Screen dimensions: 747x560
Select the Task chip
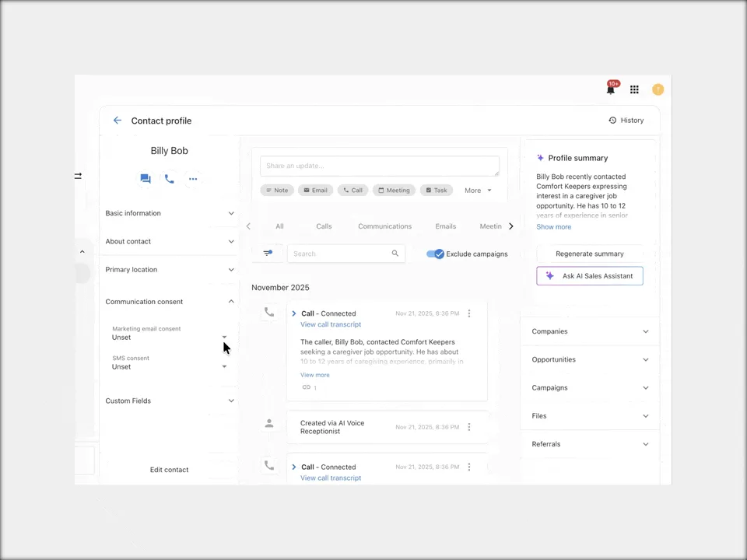437,190
